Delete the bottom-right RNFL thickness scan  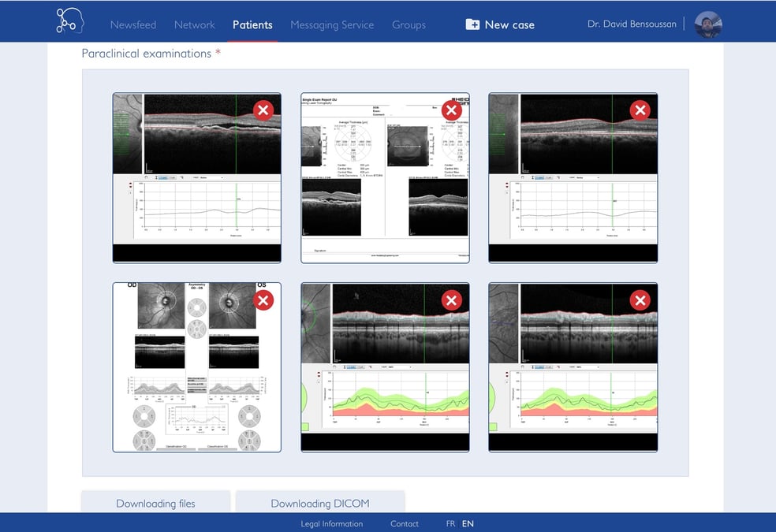click(640, 300)
